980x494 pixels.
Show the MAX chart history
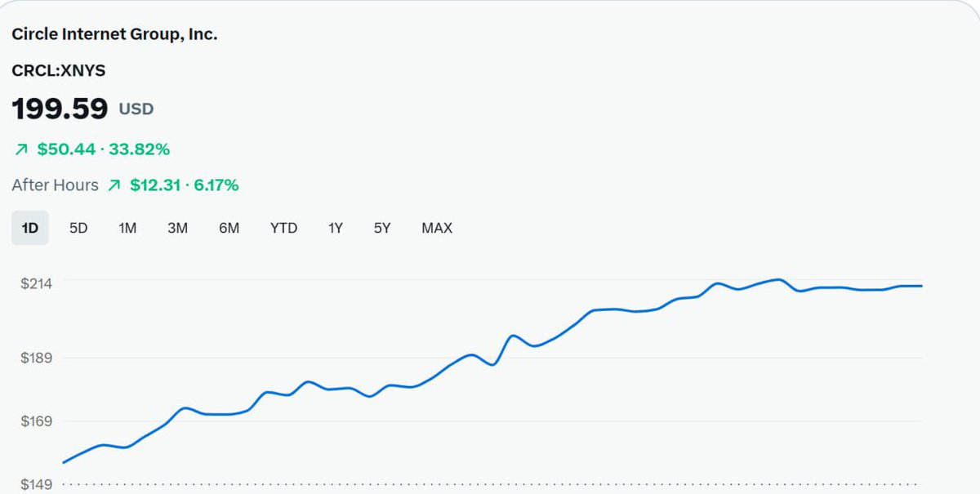(x=437, y=228)
